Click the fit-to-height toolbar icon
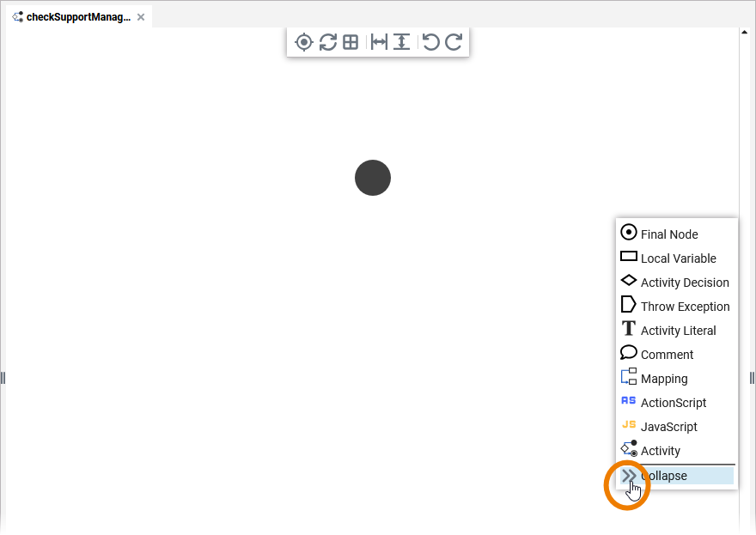756x535 pixels. tap(400, 41)
